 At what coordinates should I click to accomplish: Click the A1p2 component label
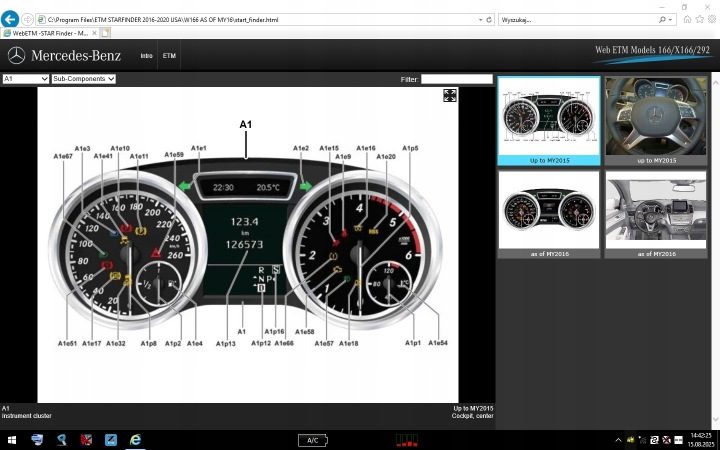(x=173, y=343)
